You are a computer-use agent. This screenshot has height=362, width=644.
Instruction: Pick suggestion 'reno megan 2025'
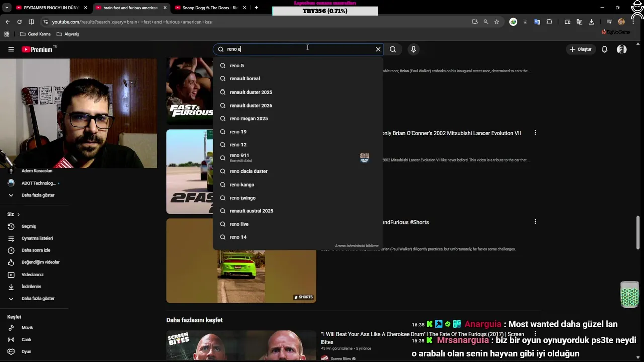(298, 119)
